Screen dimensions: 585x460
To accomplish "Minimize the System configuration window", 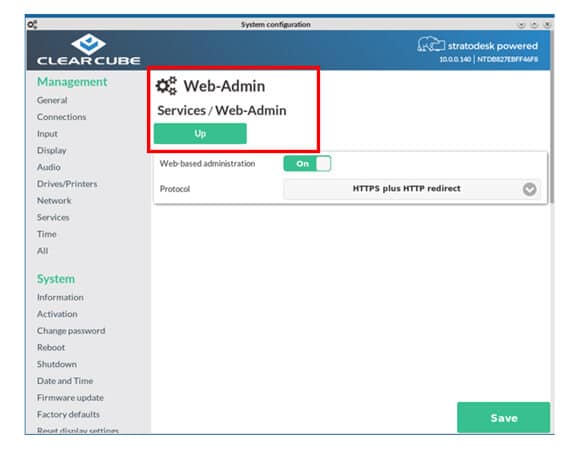I will pyautogui.click(x=521, y=25).
